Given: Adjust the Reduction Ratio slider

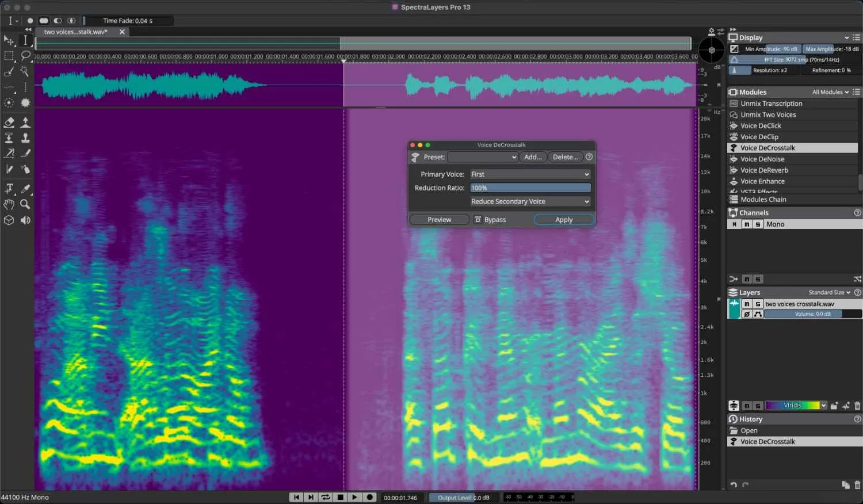Looking at the screenshot, I should (x=530, y=188).
